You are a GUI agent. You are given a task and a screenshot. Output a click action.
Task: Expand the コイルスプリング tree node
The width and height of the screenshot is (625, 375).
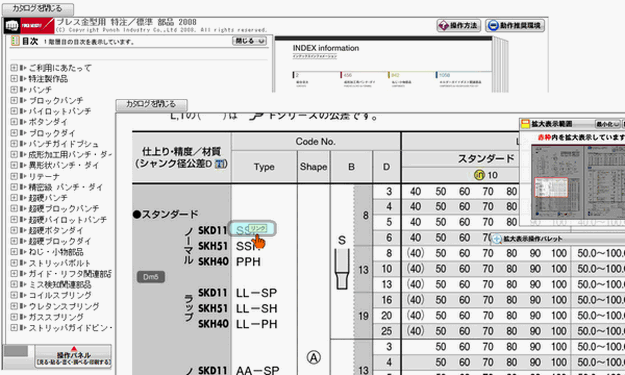click(14, 295)
